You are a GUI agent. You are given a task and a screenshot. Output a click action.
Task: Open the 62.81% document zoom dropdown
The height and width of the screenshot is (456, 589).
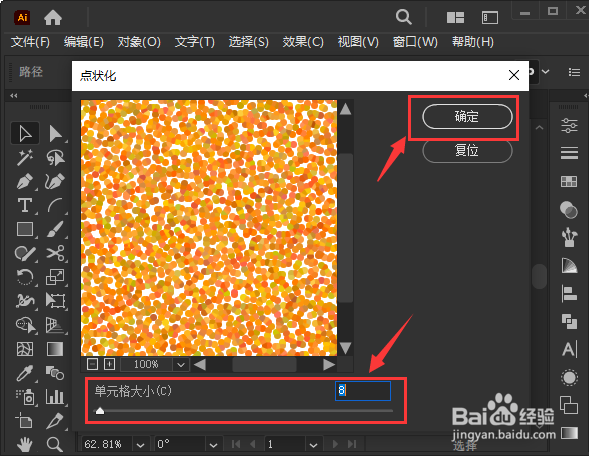click(x=140, y=445)
